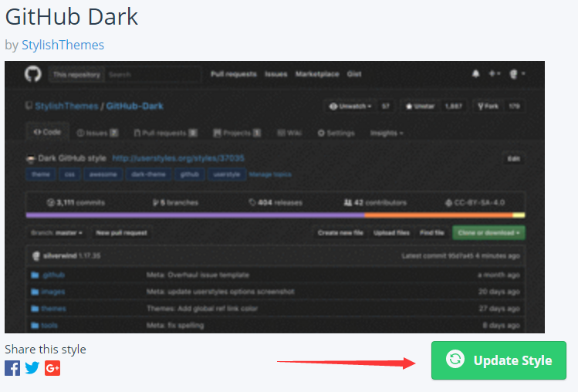Click the refresh icon in Update Style
This screenshot has width=578, height=392.
455,359
